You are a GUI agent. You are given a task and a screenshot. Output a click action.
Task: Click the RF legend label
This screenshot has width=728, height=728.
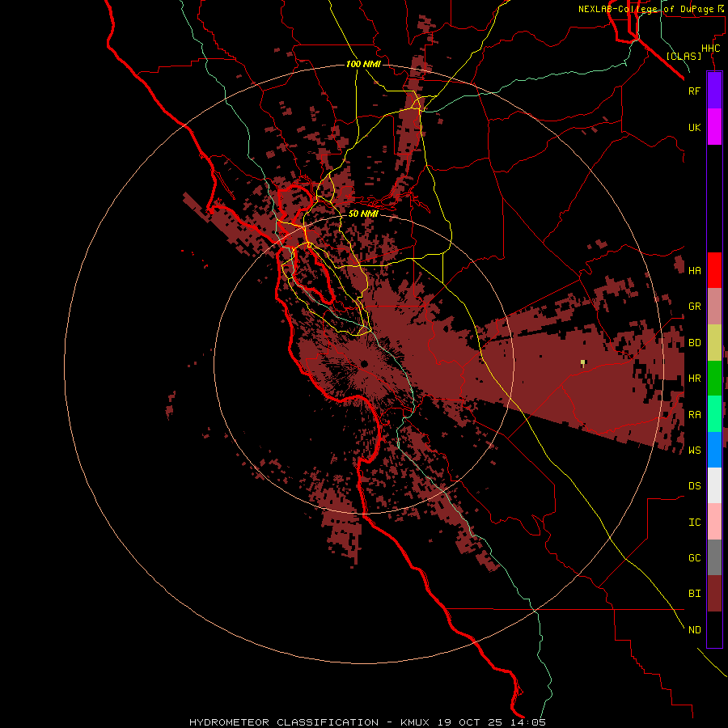pos(695,91)
